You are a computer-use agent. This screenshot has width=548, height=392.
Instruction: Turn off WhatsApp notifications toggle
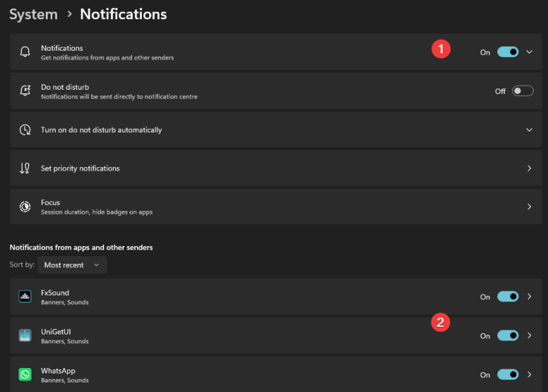click(508, 375)
